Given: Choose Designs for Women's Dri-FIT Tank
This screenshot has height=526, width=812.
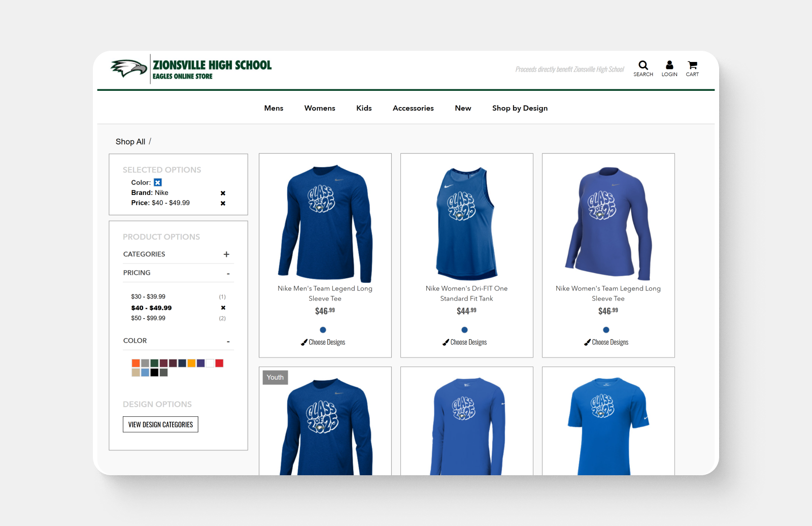Looking at the screenshot, I should (x=464, y=342).
